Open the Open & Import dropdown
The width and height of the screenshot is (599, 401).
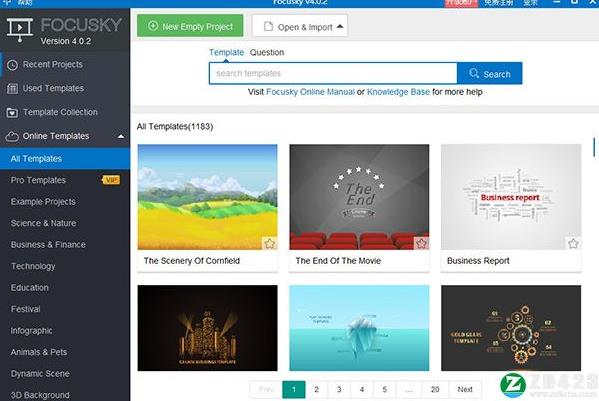(300, 26)
